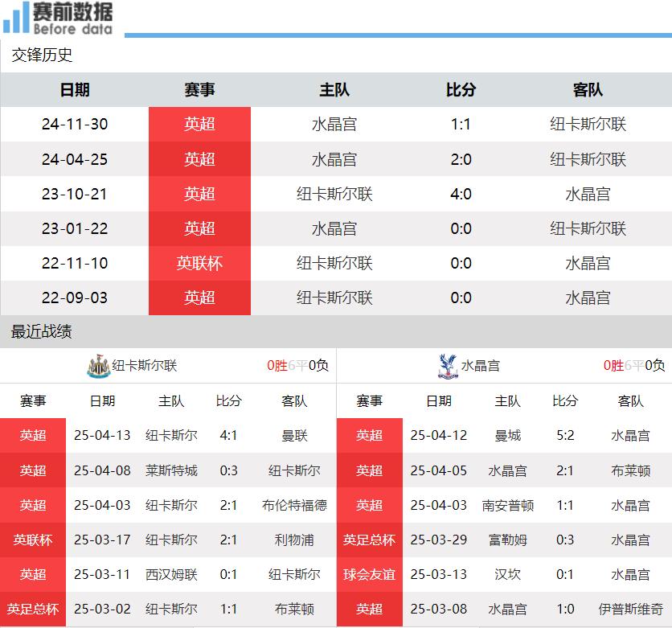Click the 汉坎 home team cell
This screenshot has width=672, height=628.
click(x=508, y=574)
